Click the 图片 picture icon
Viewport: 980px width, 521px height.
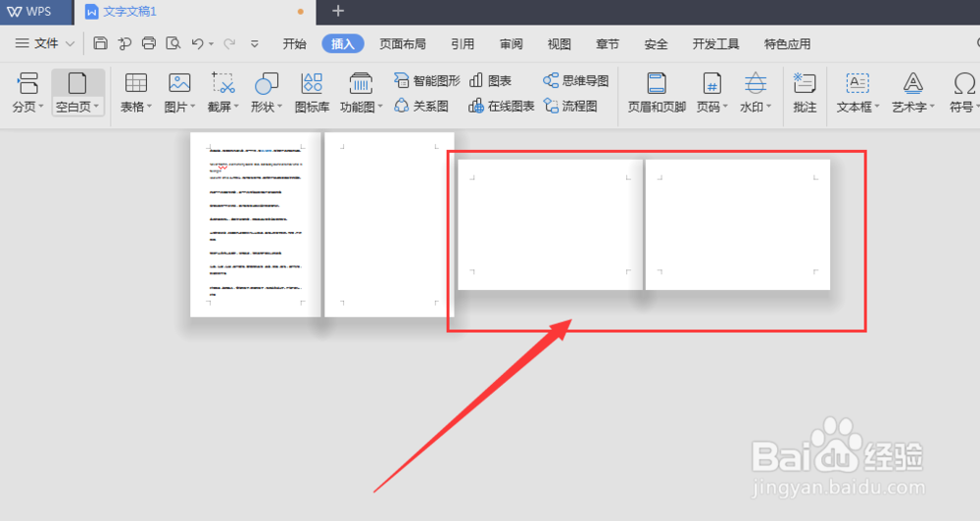pyautogui.click(x=179, y=82)
